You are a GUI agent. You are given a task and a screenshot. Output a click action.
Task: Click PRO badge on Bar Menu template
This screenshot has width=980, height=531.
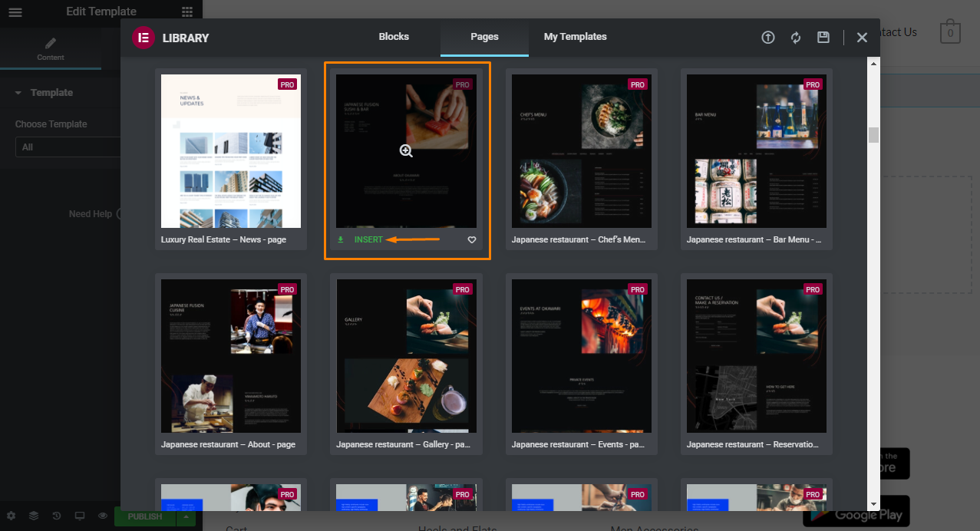coord(813,84)
